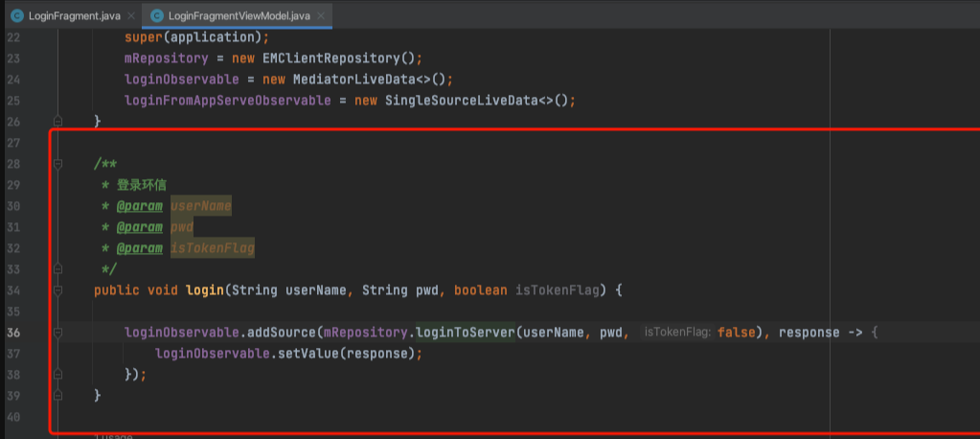The width and height of the screenshot is (980, 439).
Task: Click line number 36 in the gutter
Action: pyautogui.click(x=13, y=333)
